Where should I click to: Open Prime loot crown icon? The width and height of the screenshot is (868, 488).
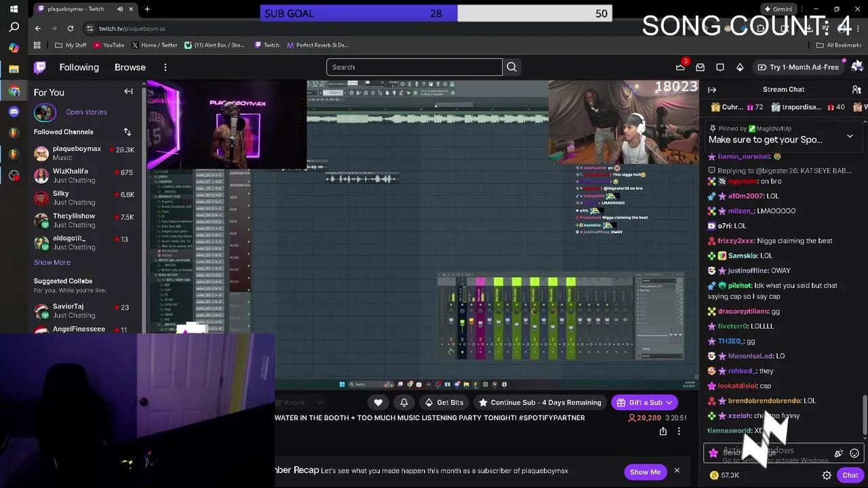(680, 67)
